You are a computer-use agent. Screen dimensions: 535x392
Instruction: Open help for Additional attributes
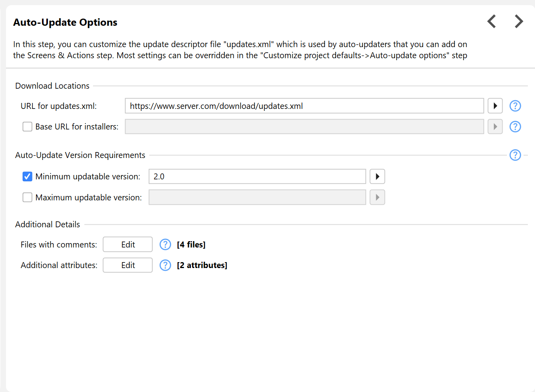165,265
